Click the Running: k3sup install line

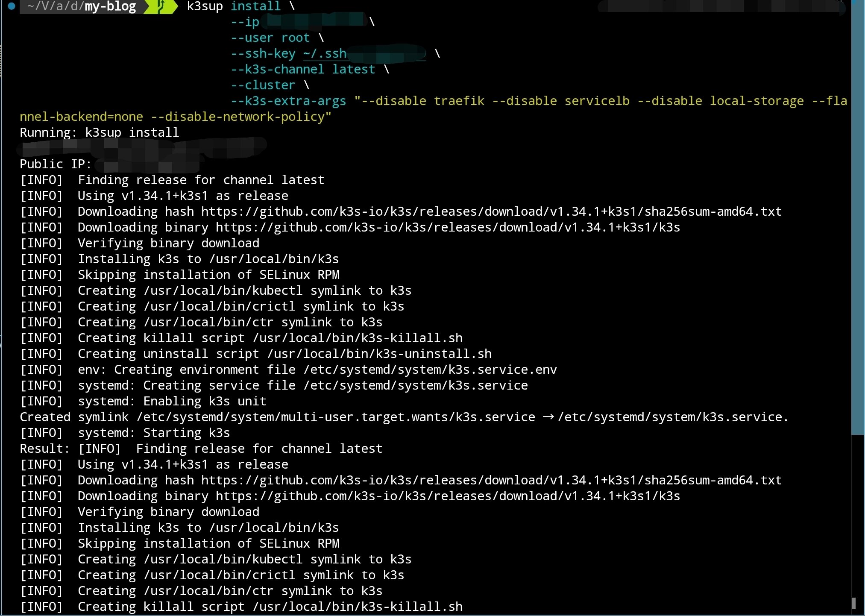tap(99, 132)
